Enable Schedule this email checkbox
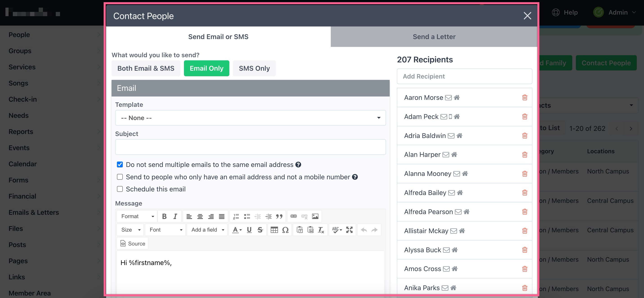 tap(120, 189)
